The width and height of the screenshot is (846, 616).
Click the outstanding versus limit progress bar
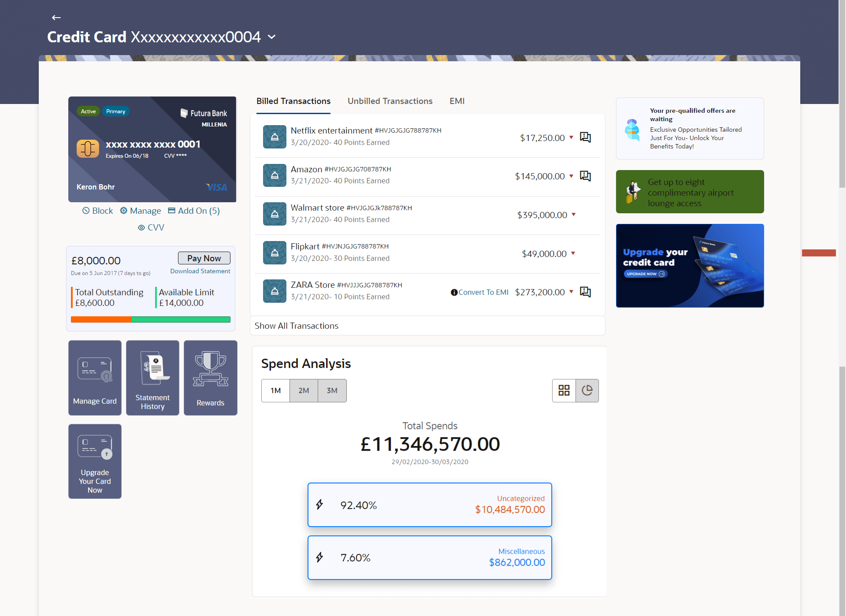tap(151, 319)
